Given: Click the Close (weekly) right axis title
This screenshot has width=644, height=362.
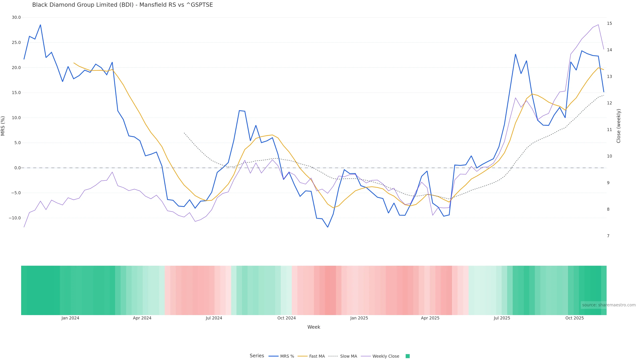Looking at the screenshot, I should point(619,126).
